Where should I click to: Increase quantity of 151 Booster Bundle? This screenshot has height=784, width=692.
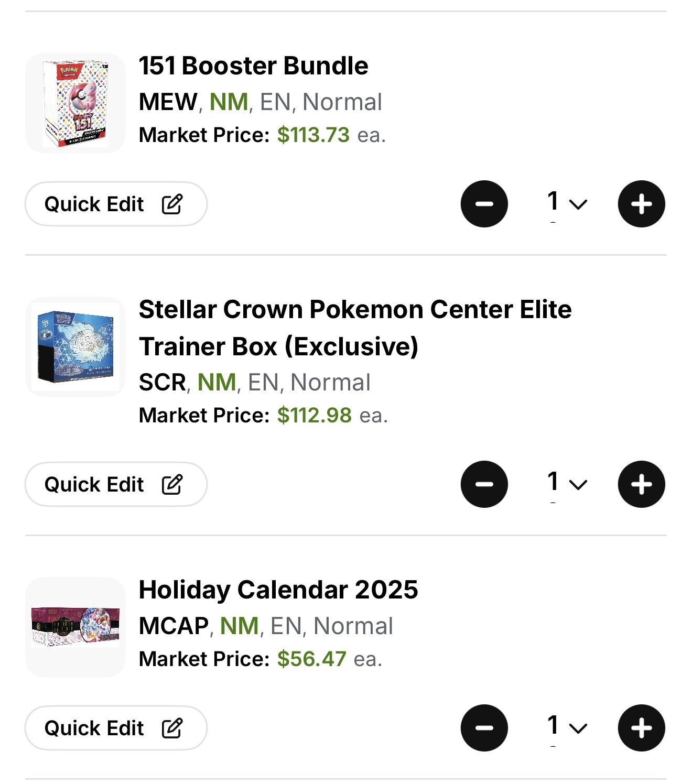[x=641, y=204]
